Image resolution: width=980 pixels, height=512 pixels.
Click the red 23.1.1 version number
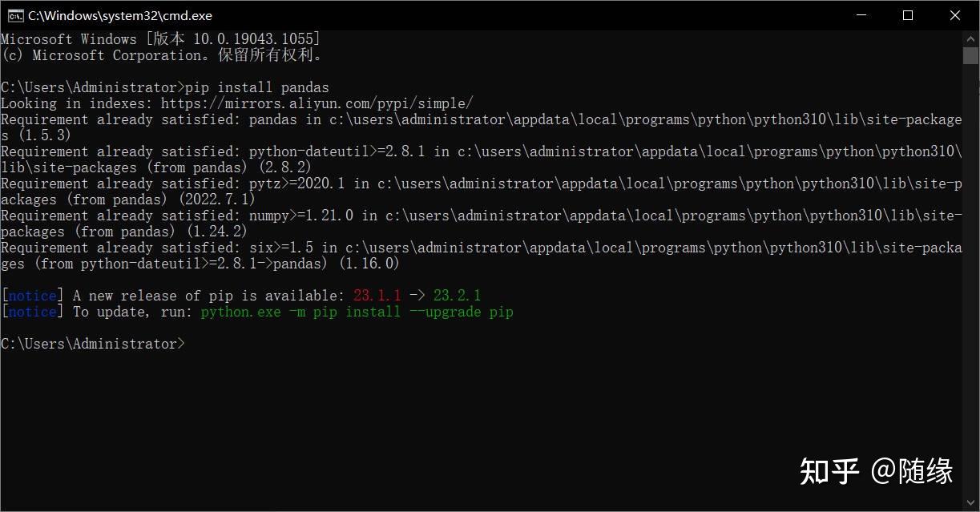tap(377, 295)
